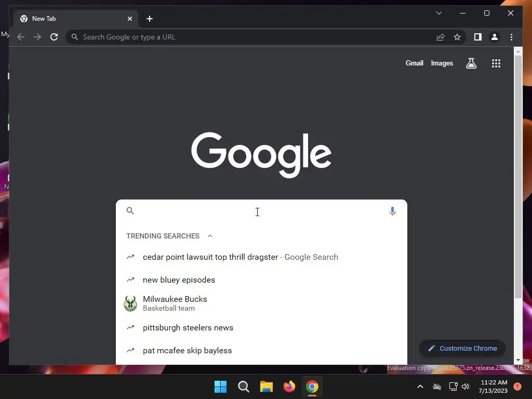Click the page vertical scrollbar thumb
The image size is (532, 399).
click(518, 177)
